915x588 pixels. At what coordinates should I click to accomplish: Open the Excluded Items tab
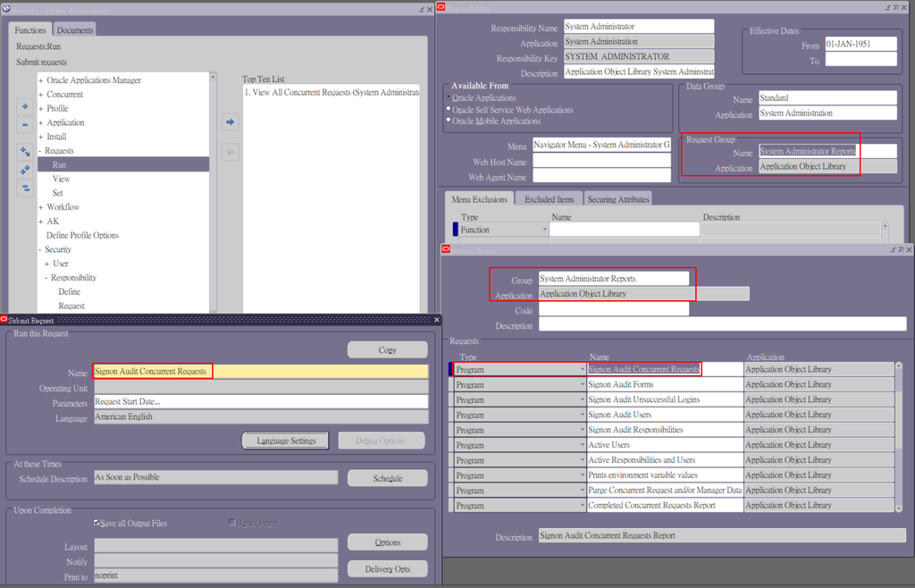click(x=550, y=199)
